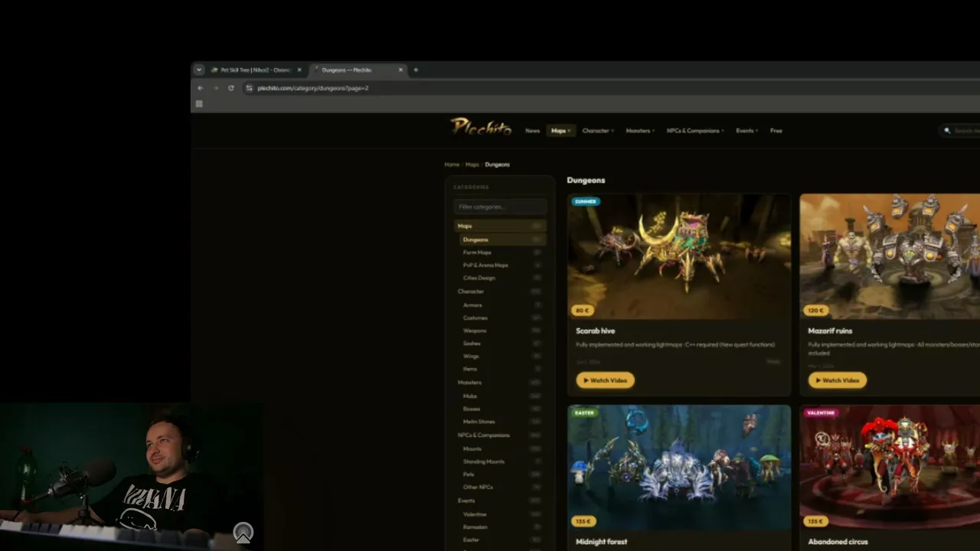The image size is (980, 551).
Task: Click the site info icon in address bar
Action: click(x=249, y=88)
